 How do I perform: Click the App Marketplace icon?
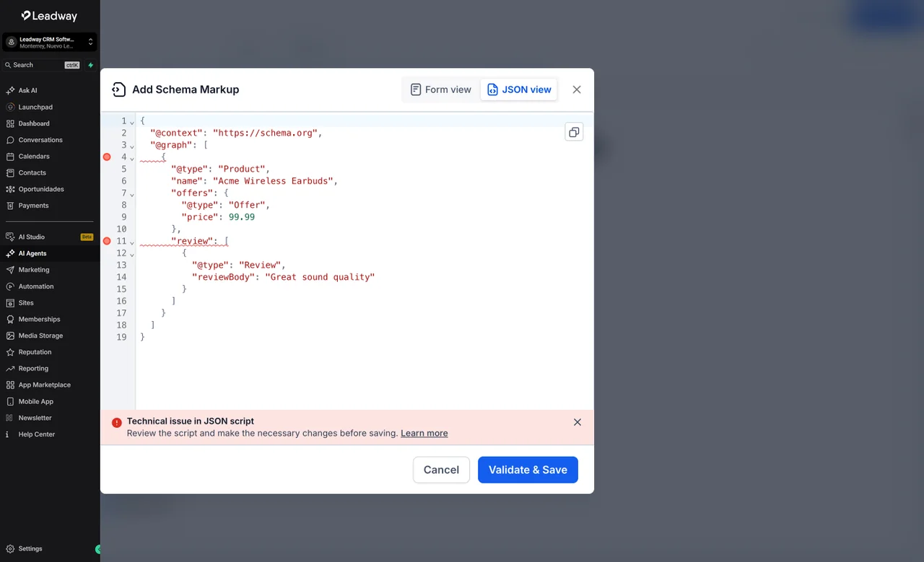point(10,385)
